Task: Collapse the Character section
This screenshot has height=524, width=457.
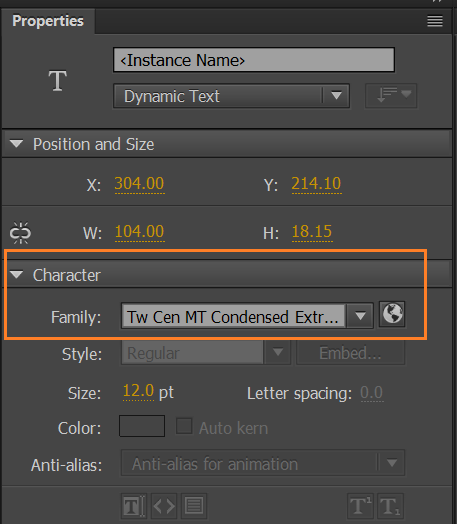Action: tap(16, 275)
